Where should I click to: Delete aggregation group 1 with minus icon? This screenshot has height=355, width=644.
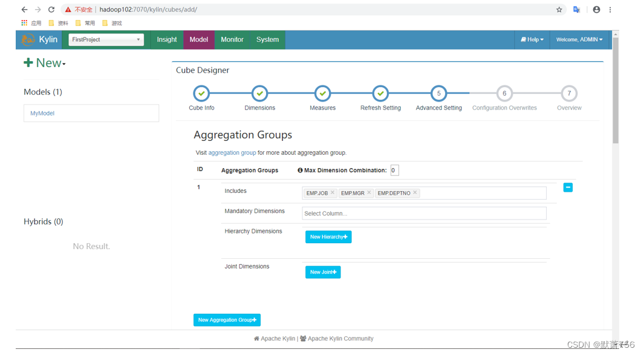(x=568, y=187)
